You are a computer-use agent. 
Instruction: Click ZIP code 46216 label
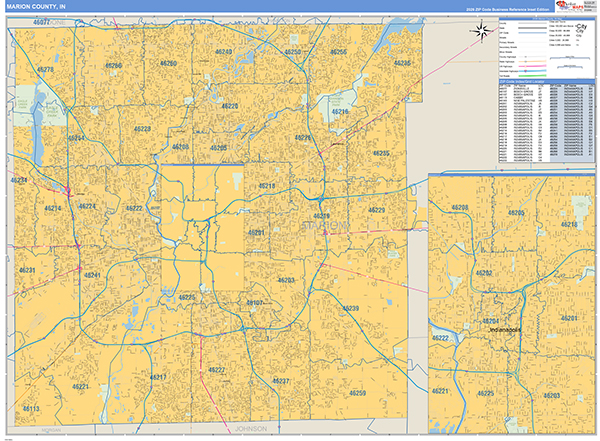click(341, 113)
